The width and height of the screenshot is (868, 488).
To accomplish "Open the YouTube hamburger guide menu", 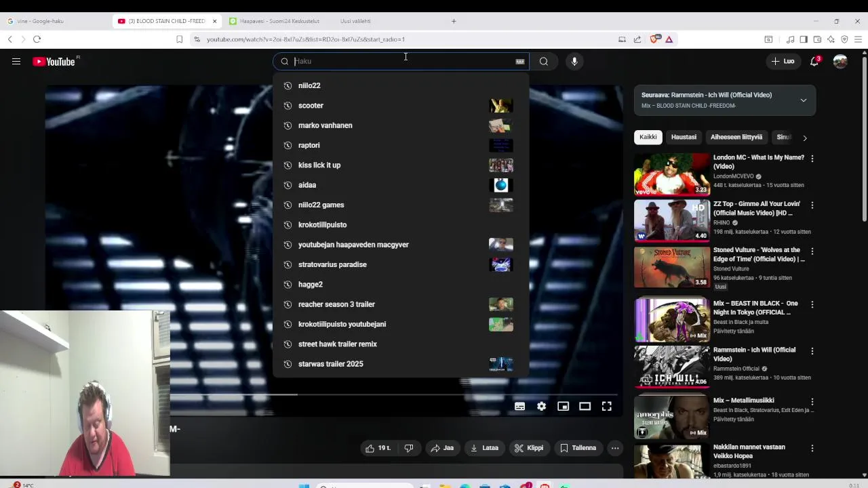I will click(x=16, y=62).
